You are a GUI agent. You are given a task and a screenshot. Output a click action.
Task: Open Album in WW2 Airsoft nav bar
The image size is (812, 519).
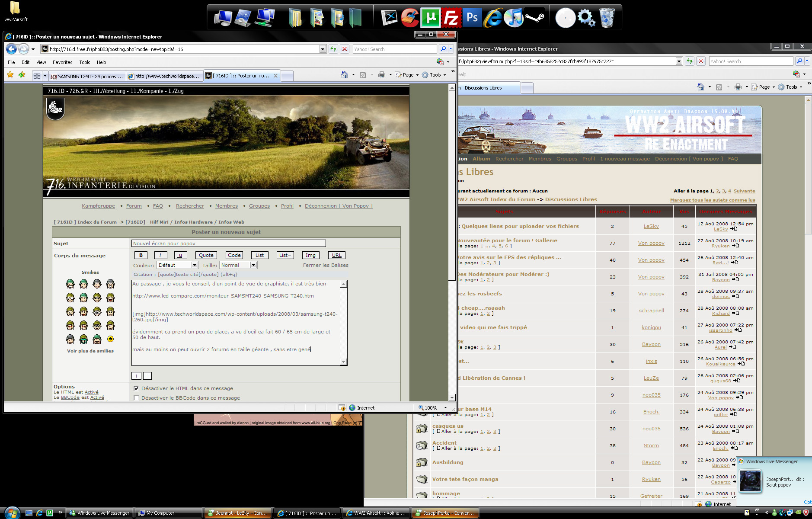pyautogui.click(x=481, y=159)
